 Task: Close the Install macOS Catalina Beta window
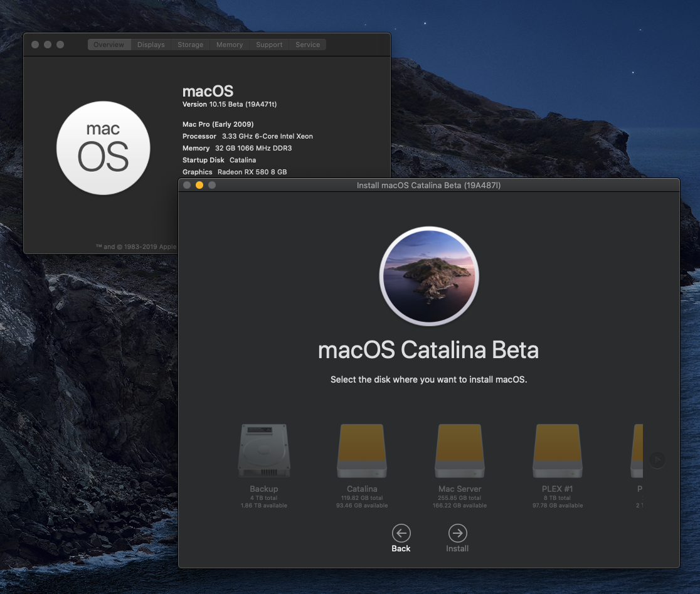187,185
